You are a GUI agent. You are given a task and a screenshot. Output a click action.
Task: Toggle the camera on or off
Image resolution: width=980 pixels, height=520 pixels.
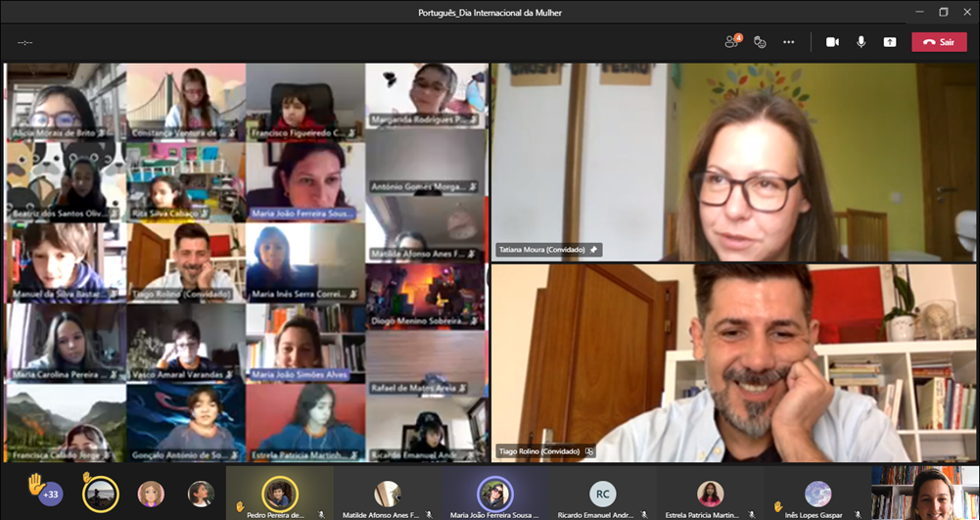(x=832, y=42)
